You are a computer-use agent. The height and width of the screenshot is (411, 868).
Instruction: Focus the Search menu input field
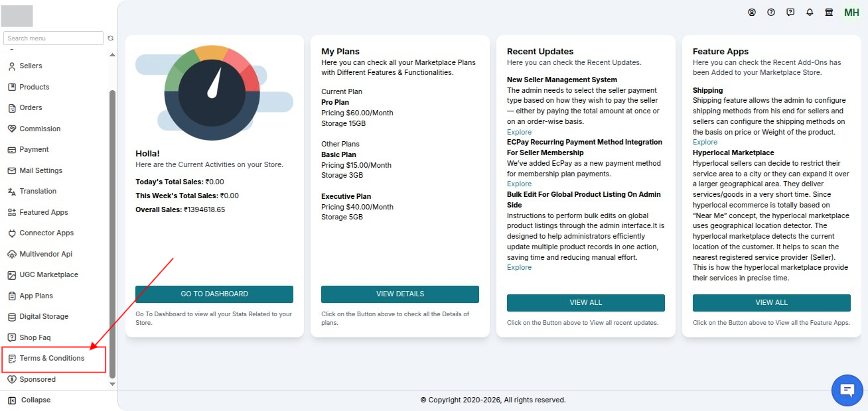(x=53, y=38)
